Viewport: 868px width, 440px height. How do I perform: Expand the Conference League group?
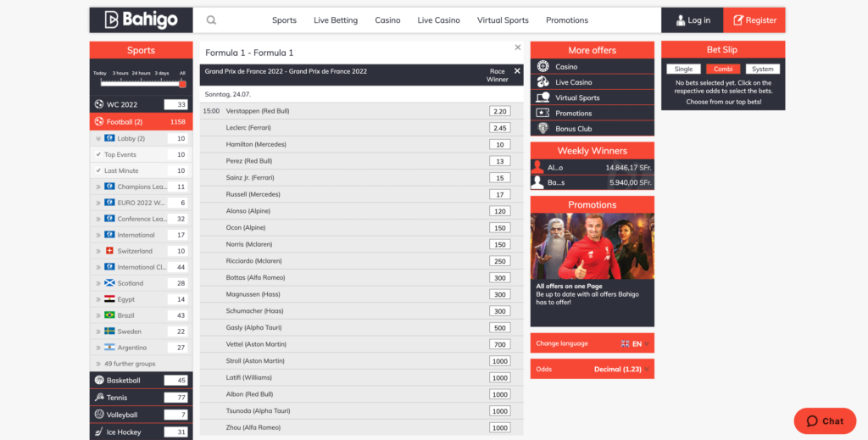98,219
